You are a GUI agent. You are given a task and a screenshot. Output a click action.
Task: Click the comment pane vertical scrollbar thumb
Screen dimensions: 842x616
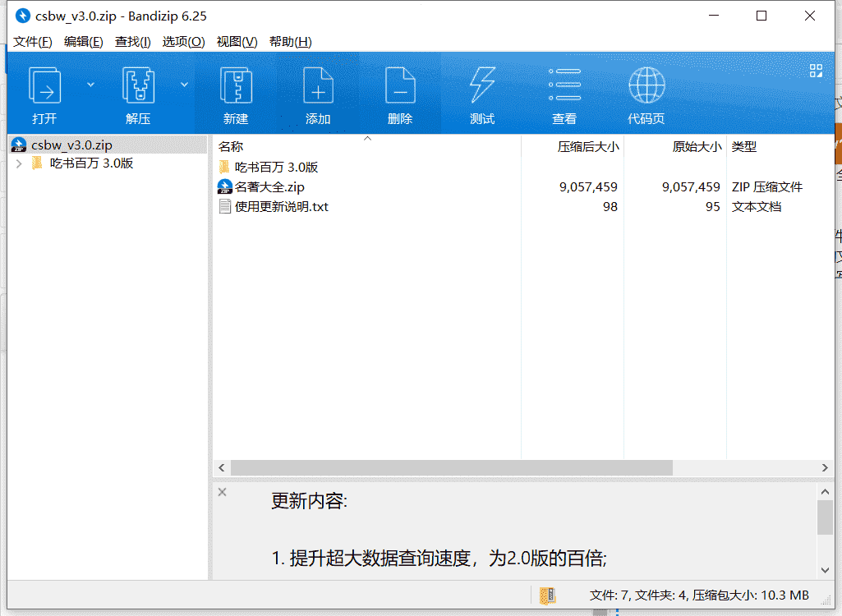(825, 517)
